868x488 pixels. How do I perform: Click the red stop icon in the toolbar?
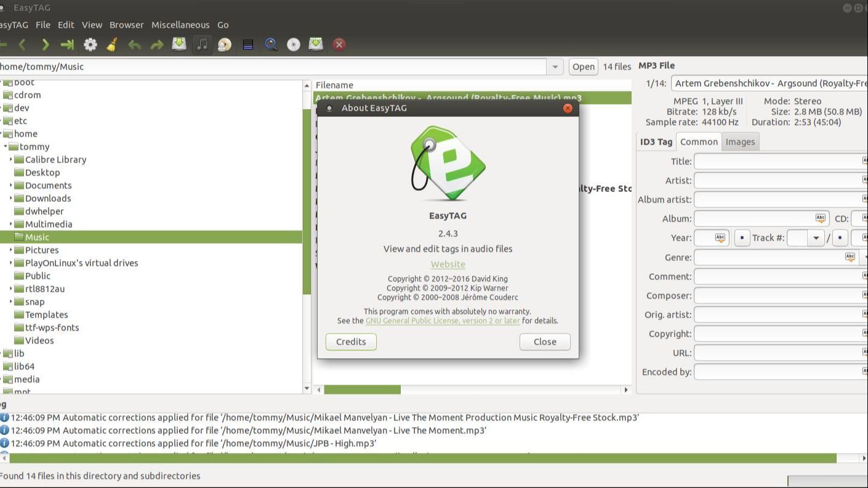pyautogui.click(x=339, y=44)
